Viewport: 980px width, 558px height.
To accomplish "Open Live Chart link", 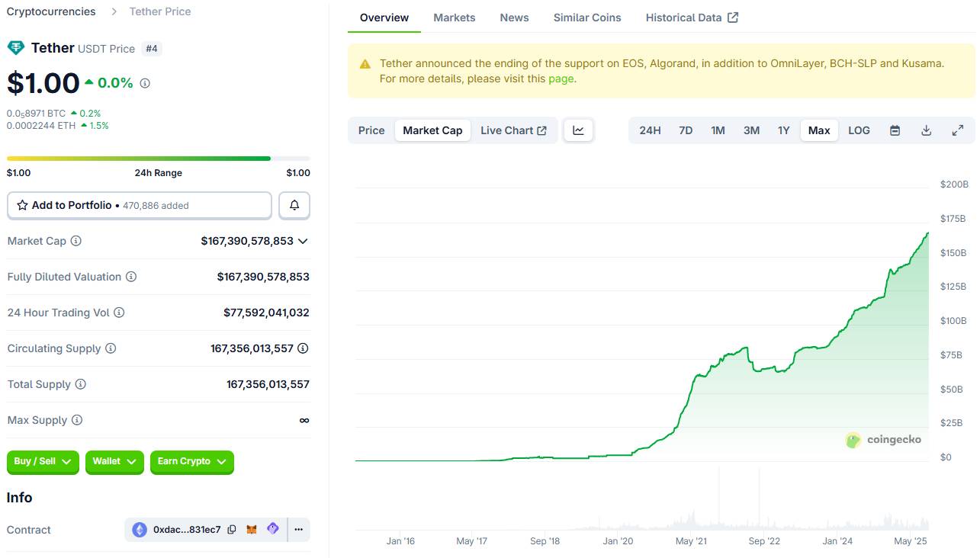I will coord(513,130).
